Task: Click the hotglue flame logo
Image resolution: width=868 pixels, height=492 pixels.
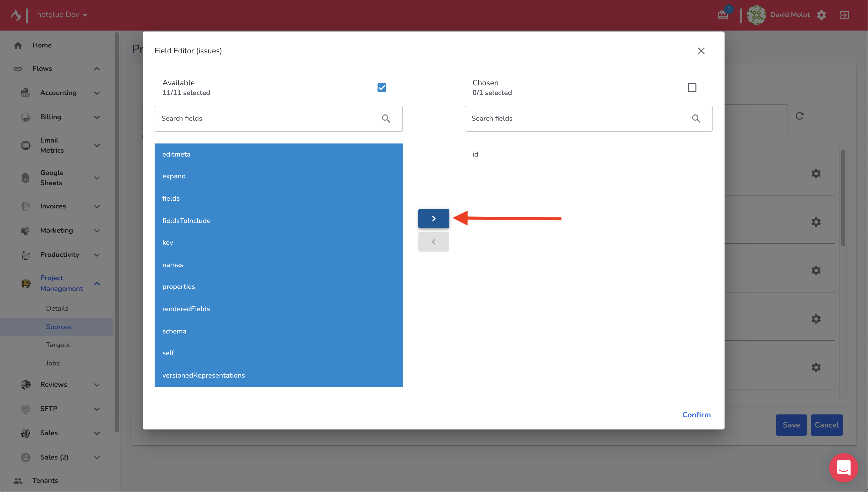Action: point(16,15)
